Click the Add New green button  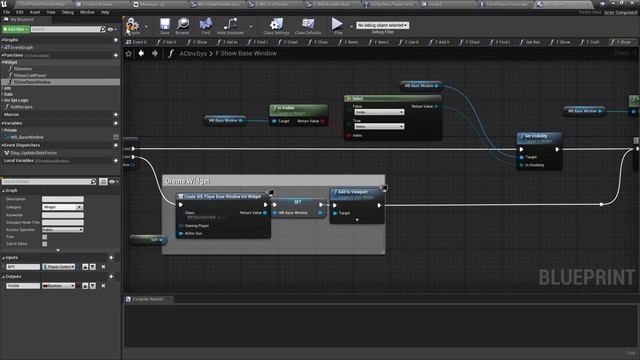pos(16,29)
